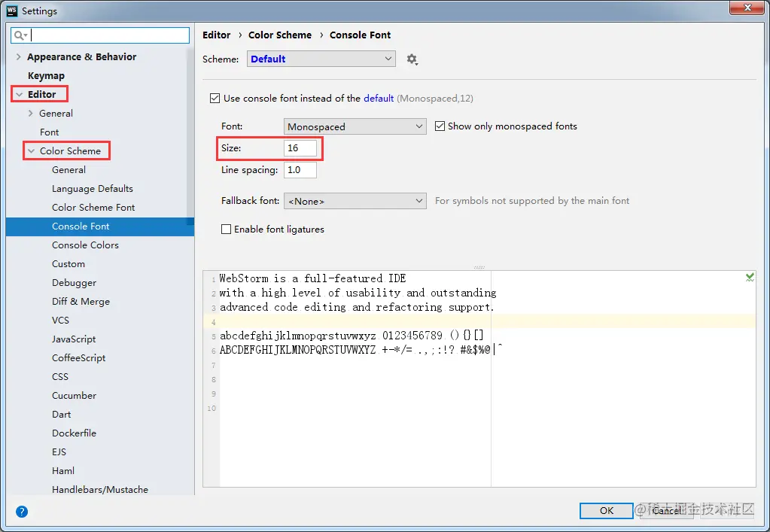The height and width of the screenshot is (532, 770).
Task: Click the green checkmark inspection icon
Action: 750,278
